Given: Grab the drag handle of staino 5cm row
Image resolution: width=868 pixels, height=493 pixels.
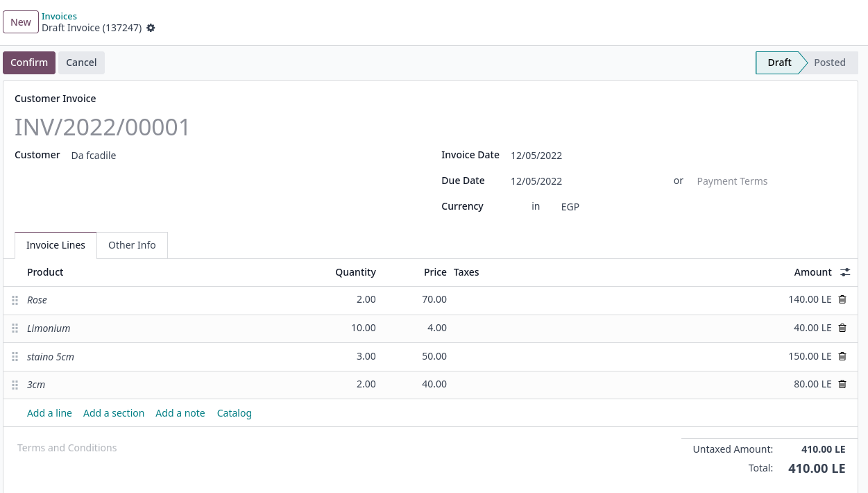Looking at the screenshot, I should [15, 357].
